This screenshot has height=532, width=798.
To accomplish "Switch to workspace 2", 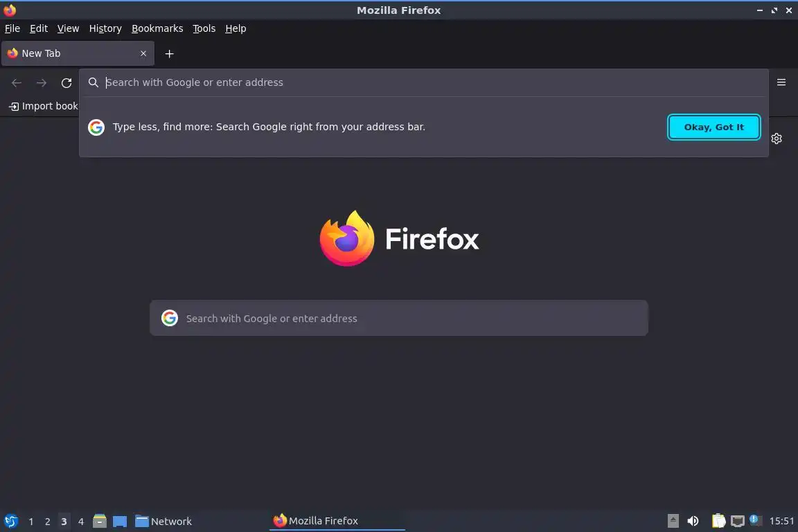I will [47, 522].
